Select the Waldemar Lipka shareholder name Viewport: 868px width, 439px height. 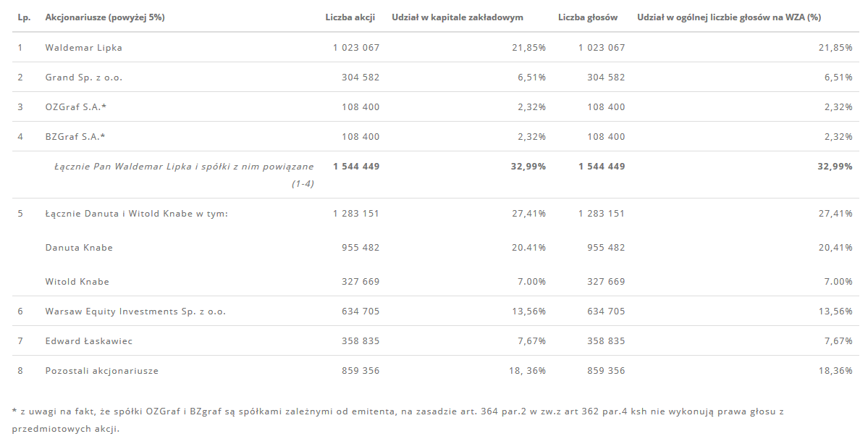click(83, 48)
